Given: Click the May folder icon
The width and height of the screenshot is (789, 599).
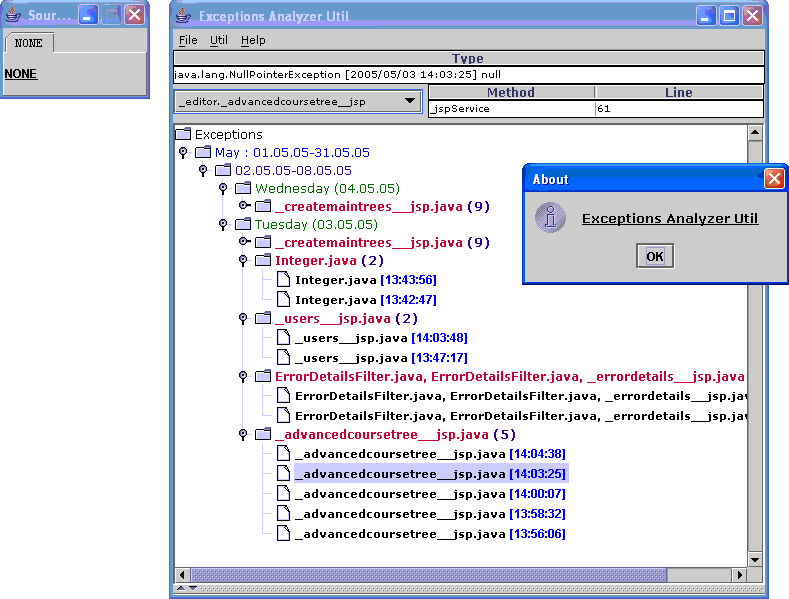Looking at the screenshot, I should tap(203, 152).
